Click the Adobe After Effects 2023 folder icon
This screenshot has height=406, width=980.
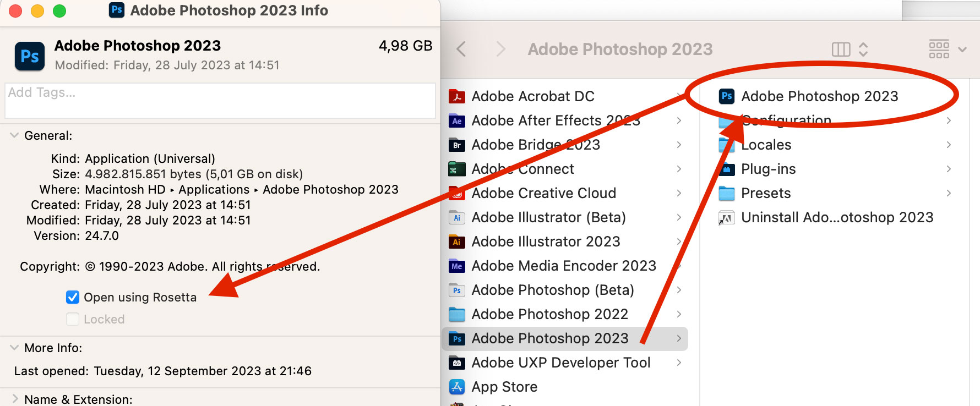[457, 121]
